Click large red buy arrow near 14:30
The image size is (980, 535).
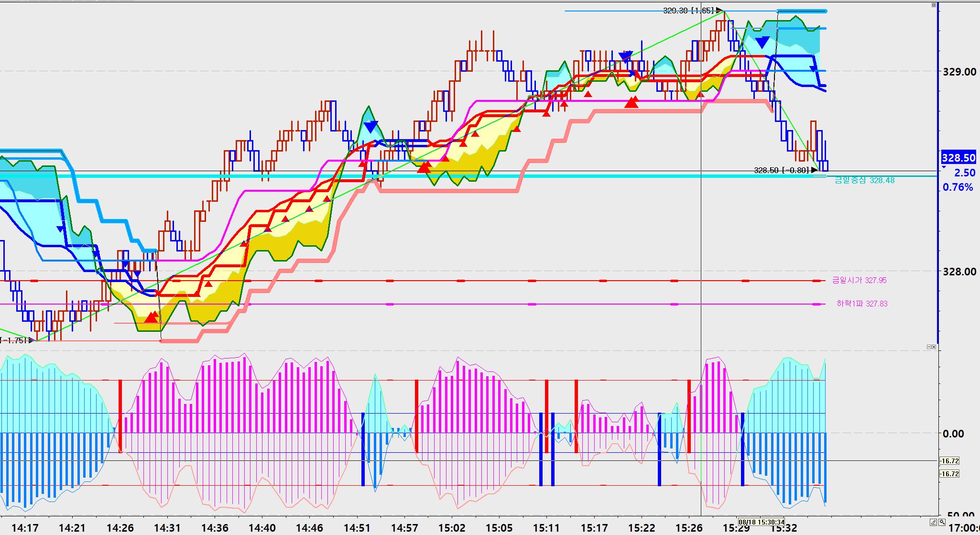[x=152, y=317]
